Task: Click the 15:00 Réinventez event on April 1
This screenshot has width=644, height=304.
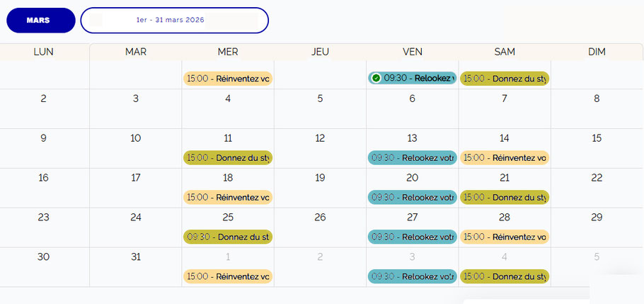Action: [227, 276]
